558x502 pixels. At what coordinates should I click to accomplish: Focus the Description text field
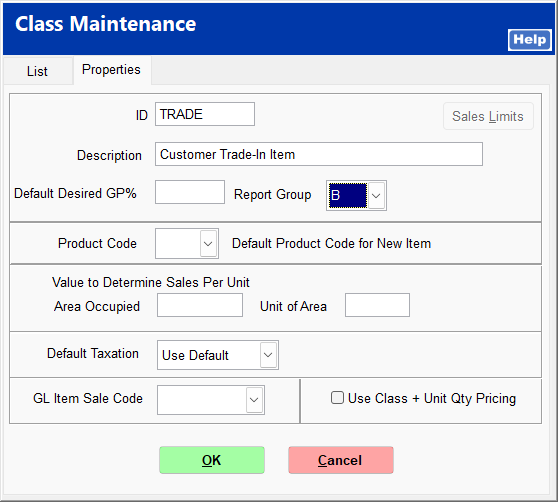coord(319,154)
